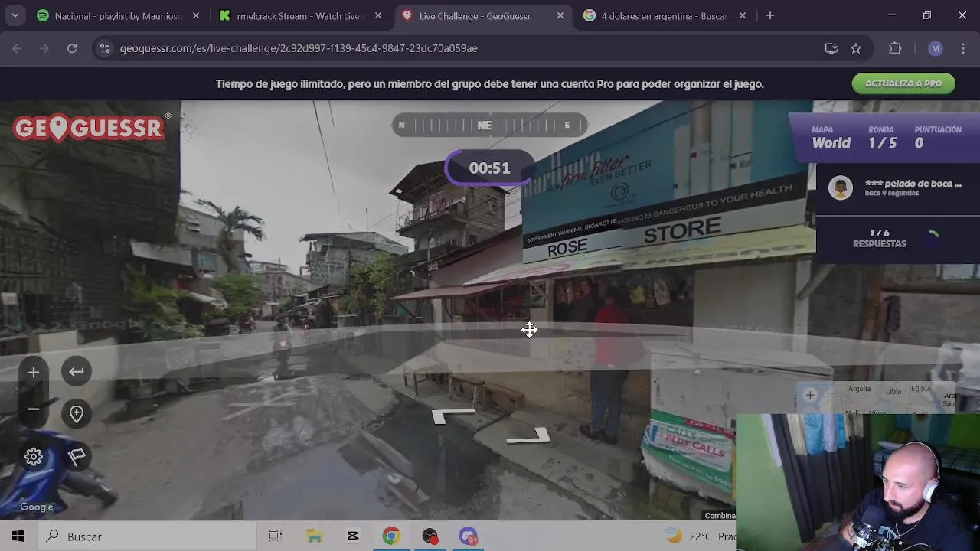This screenshot has width=980, height=551.
Task: Switch to the Nacional playlist tab
Action: pos(118,15)
